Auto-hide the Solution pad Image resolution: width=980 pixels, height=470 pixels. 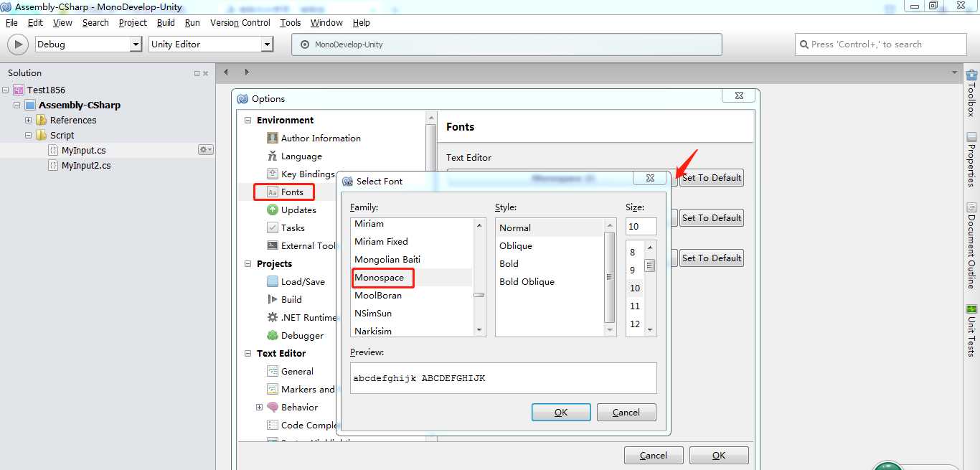197,73
